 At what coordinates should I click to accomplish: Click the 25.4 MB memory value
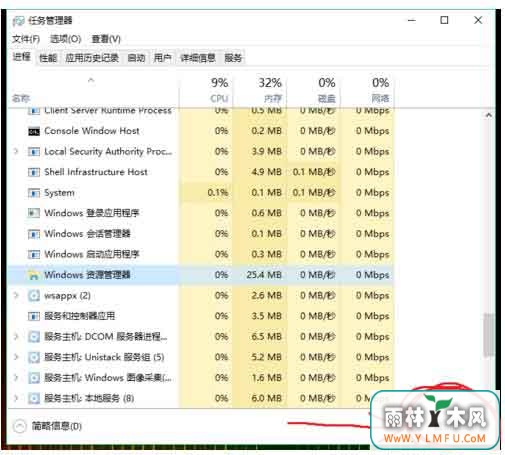coord(264,275)
